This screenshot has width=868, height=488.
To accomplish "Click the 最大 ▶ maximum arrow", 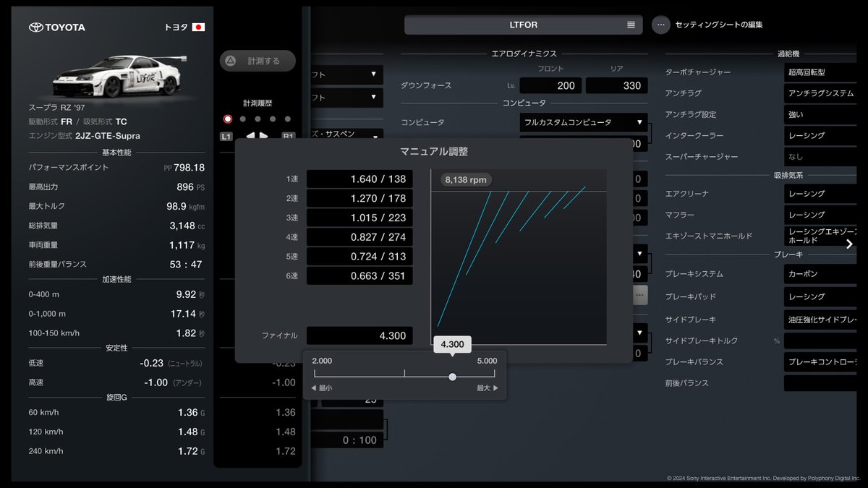I will (x=487, y=388).
